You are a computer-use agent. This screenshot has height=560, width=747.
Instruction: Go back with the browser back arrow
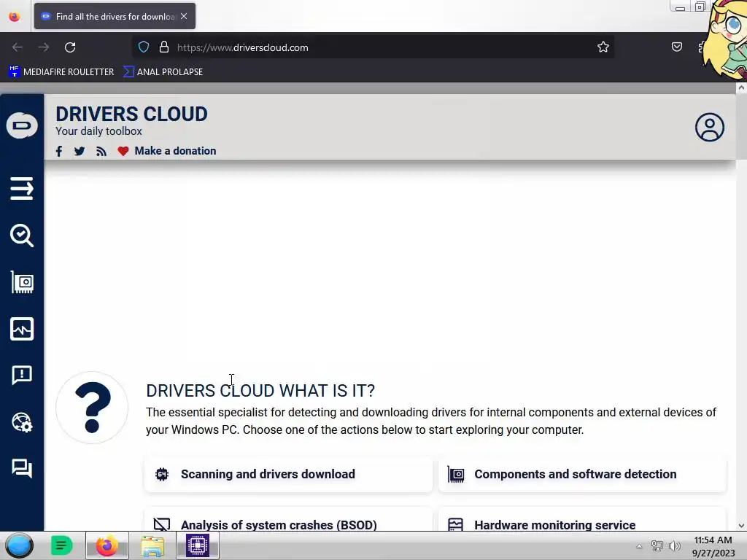[x=18, y=47]
